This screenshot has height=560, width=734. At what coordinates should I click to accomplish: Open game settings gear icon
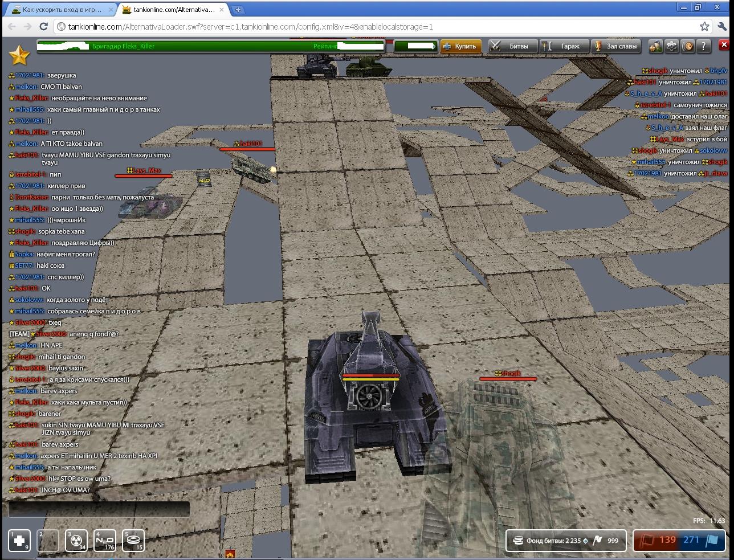pyautogui.click(x=672, y=47)
